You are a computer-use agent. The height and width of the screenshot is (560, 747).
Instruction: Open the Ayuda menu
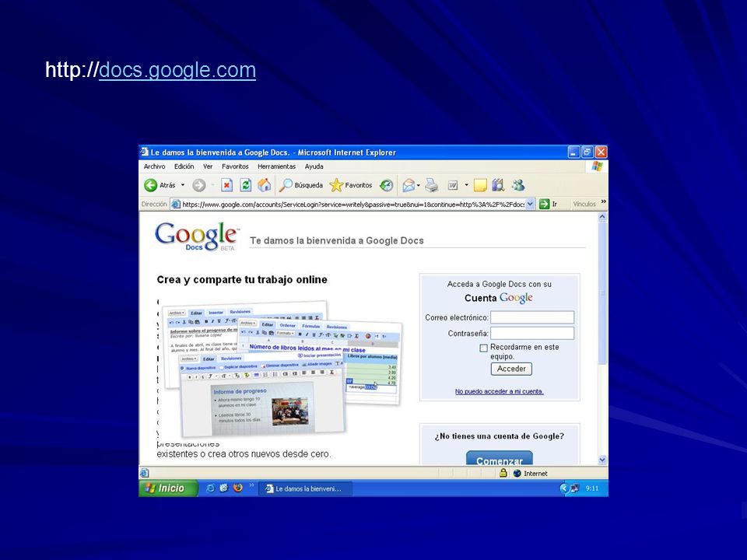314,166
